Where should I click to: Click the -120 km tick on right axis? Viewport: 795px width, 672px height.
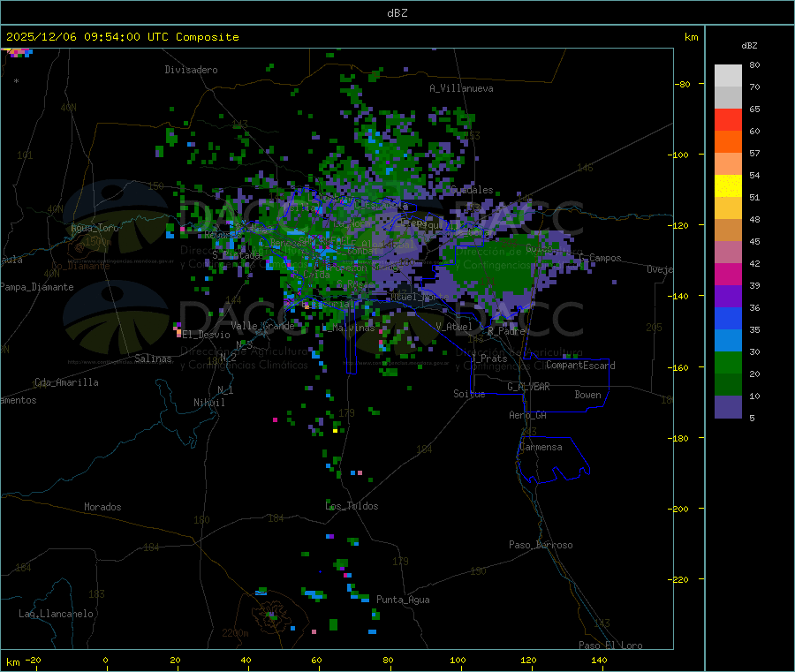[681, 225]
